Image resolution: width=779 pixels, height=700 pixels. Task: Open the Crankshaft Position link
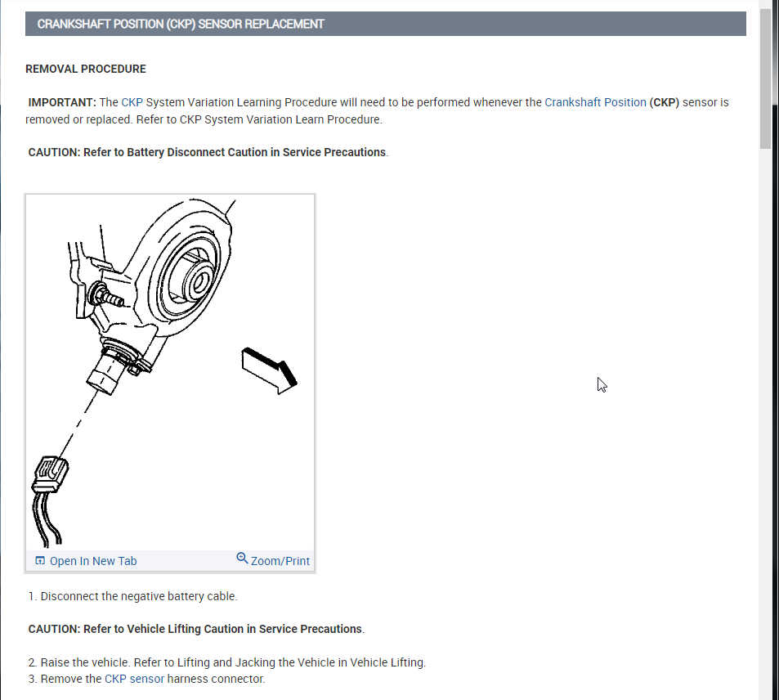coord(595,102)
